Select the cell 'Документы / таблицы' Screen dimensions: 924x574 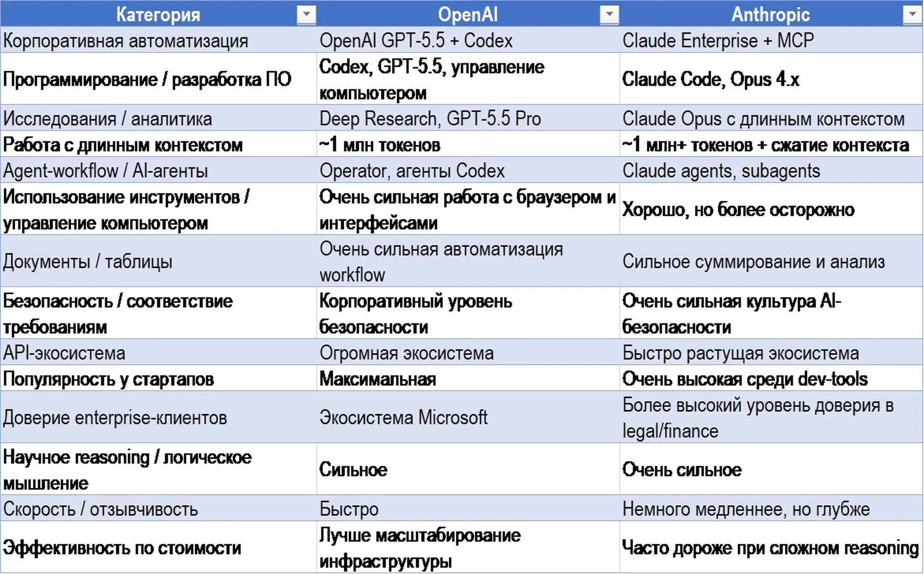[x=158, y=261]
